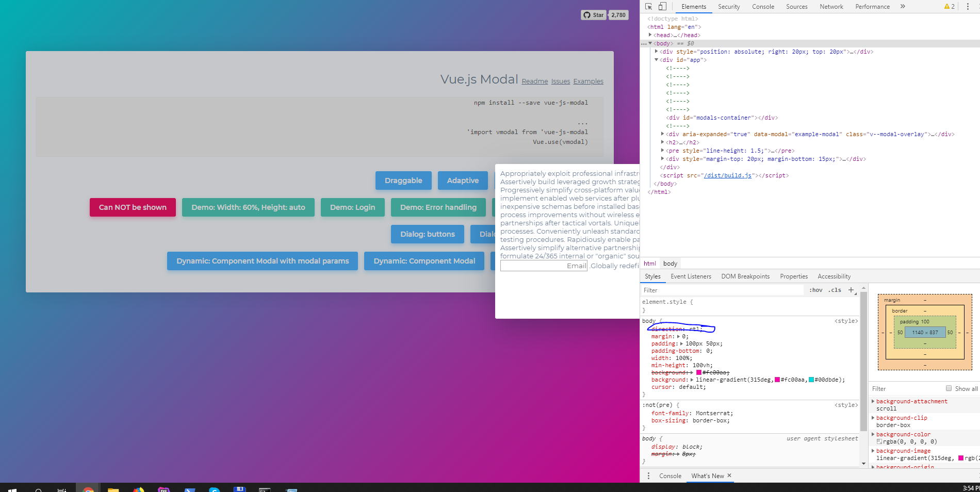Expand the background-color computed property

873,434
